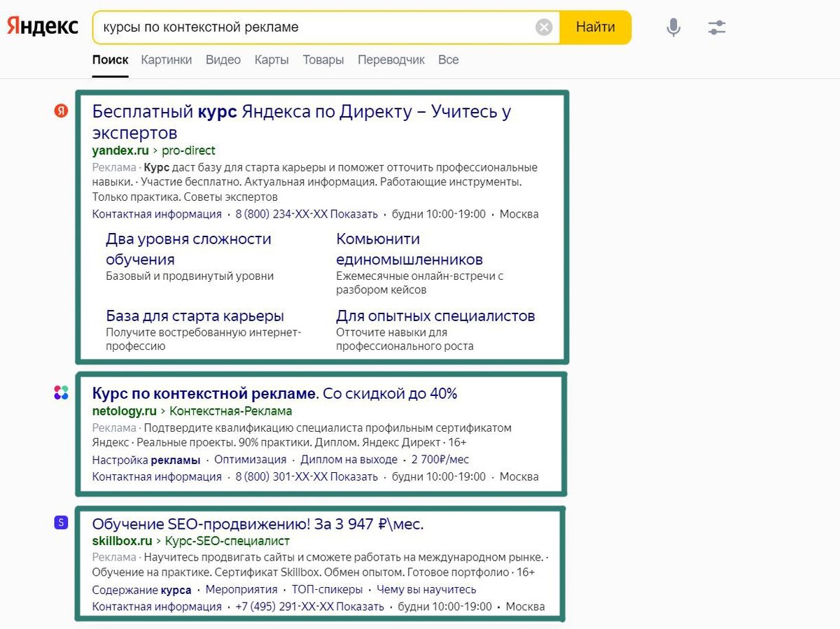Image resolution: width=840 pixels, height=629 pixels.
Task: Click the Отточите навыки для профессионального роста text
Action: pos(405,339)
